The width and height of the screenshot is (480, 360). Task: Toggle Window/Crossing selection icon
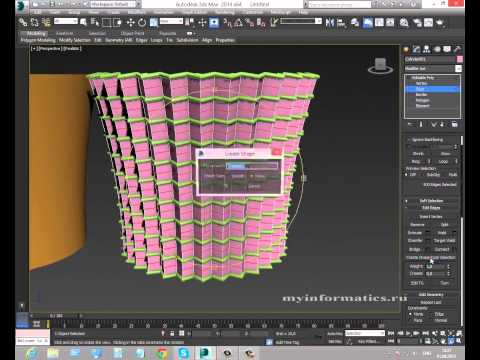click(117, 22)
